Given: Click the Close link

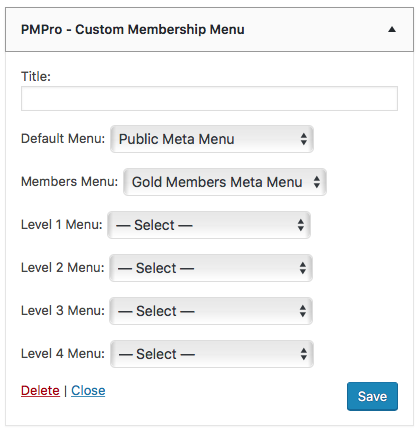Looking at the screenshot, I should [88, 390].
